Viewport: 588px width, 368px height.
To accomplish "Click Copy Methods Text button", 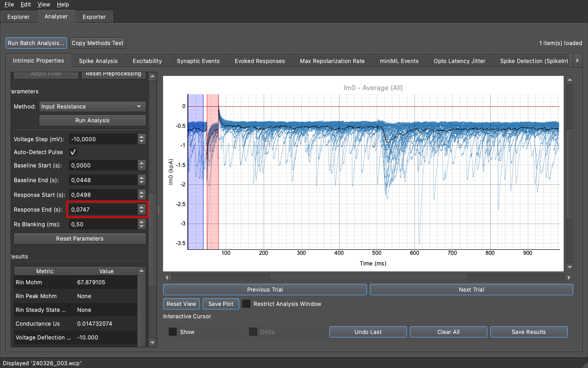I will tap(97, 43).
